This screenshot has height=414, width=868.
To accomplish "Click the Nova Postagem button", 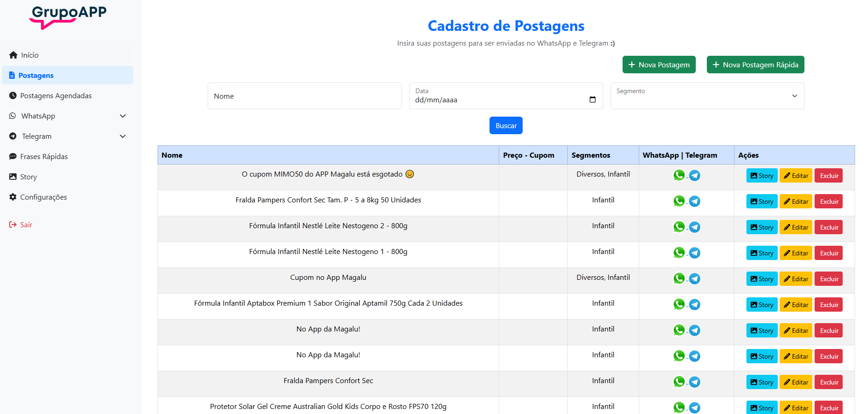I will [x=658, y=65].
